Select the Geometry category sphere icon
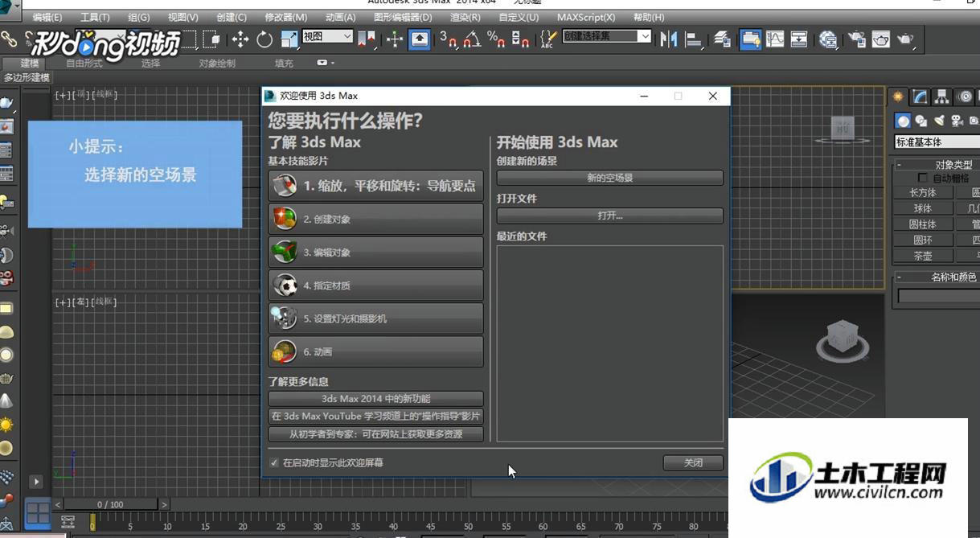Viewport: 980px width, 538px height. 904,121
